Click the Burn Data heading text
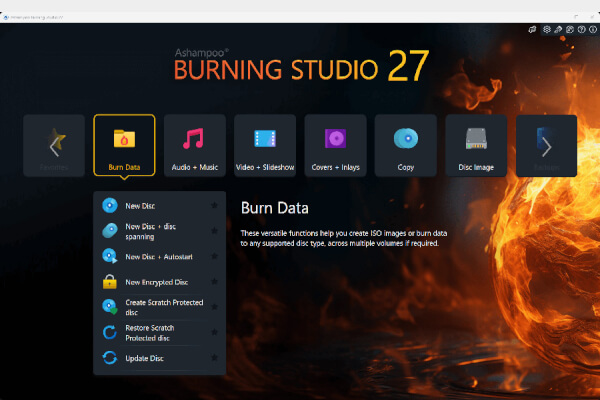The image size is (600, 400). [x=275, y=208]
